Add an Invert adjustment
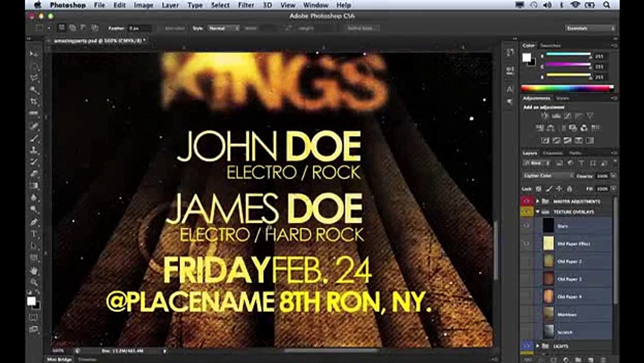The width and height of the screenshot is (644, 363). [546, 140]
